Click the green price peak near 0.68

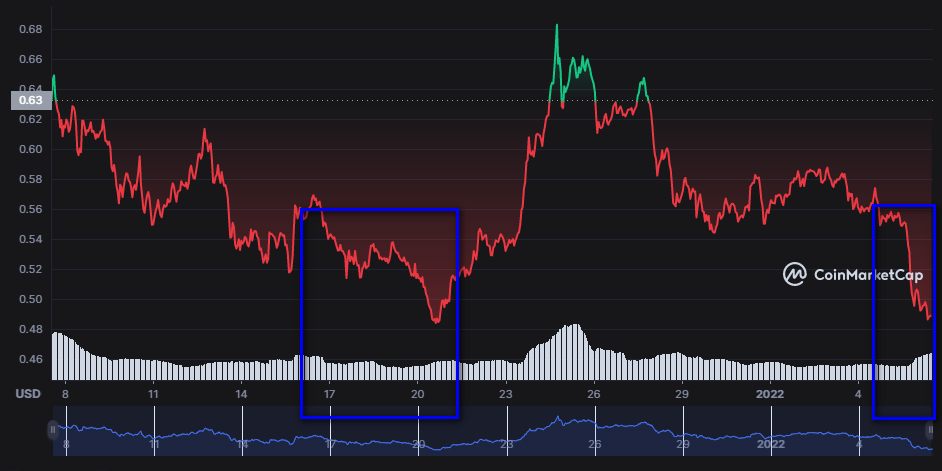click(557, 26)
